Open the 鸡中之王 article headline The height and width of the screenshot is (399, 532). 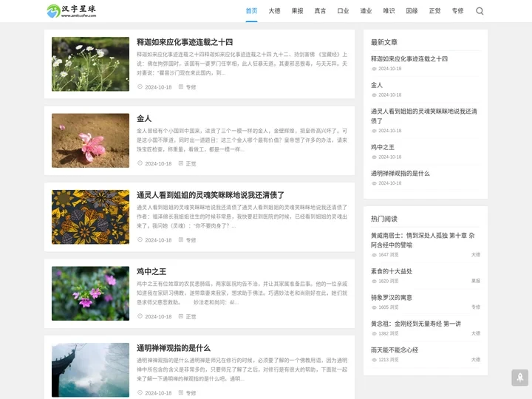[x=151, y=271]
